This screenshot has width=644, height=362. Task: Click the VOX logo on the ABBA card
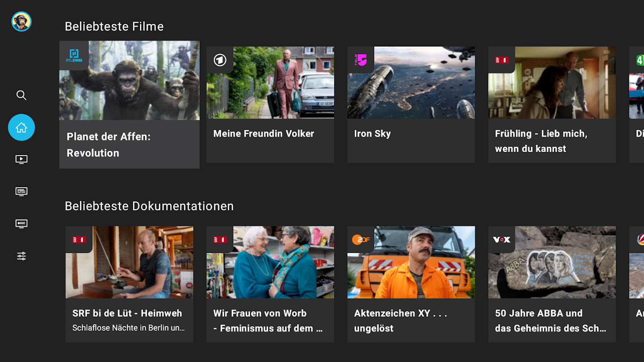coord(502,239)
